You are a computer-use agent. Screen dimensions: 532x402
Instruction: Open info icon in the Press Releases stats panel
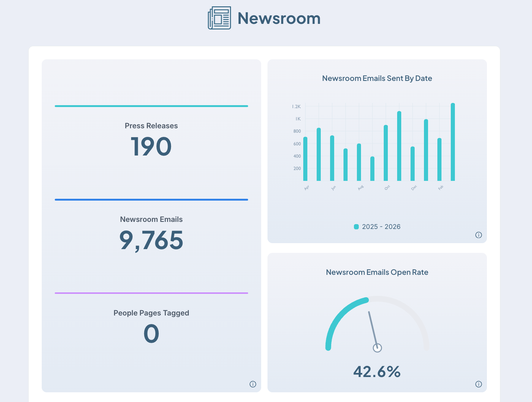click(x=253, y=384)
